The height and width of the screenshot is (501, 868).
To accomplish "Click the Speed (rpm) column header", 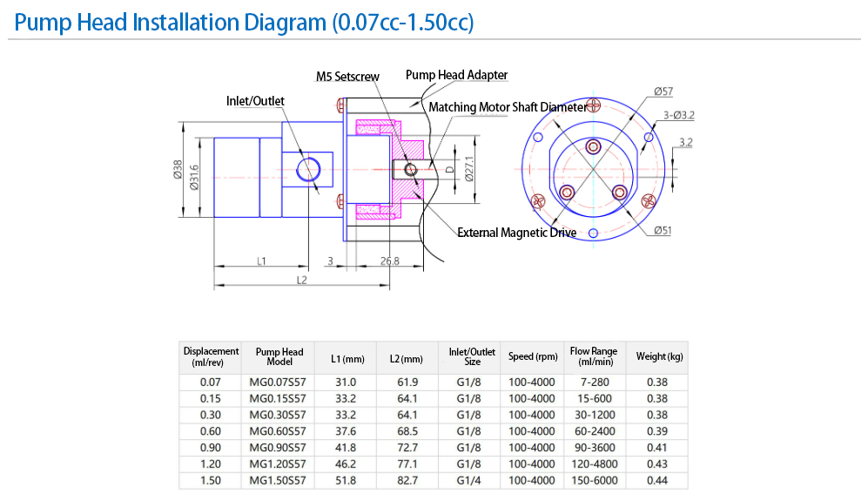I will (x=533, y=356).
